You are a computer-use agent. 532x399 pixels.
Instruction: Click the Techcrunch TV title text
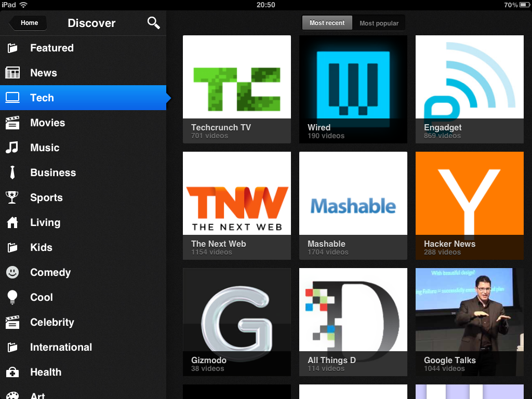221,127
